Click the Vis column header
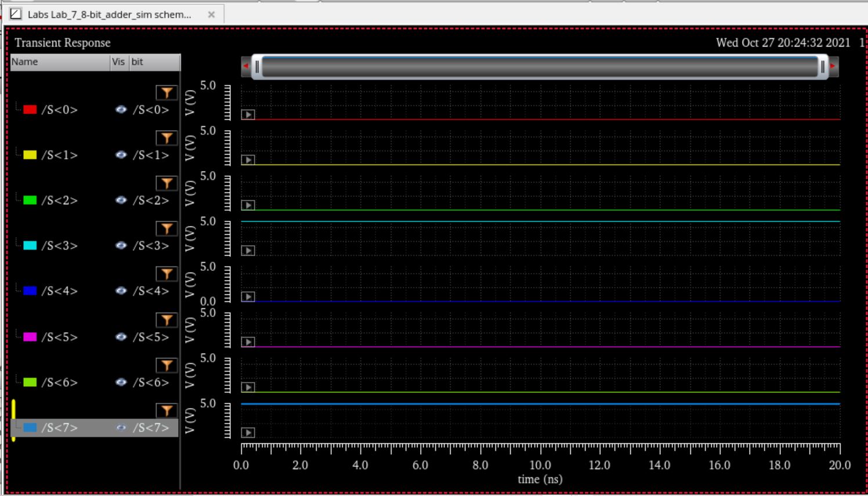The image size is (868, 496). tap(118, 62)
